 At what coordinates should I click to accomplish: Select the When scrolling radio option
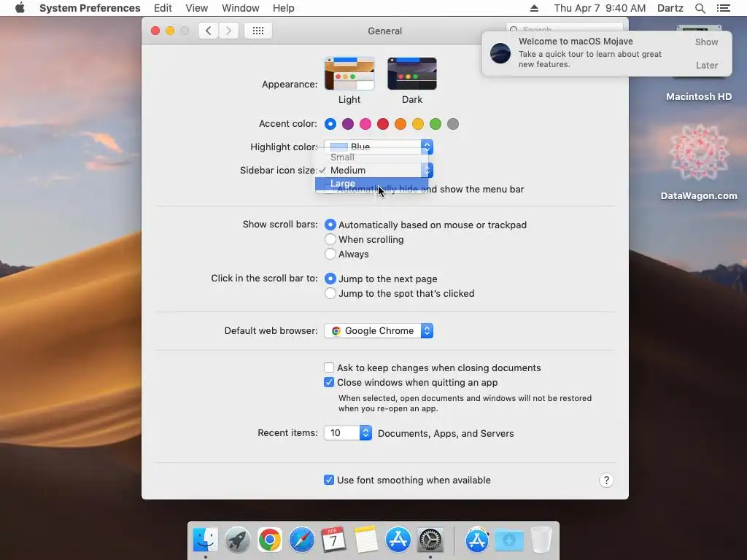pyautogui.click(x=330, y=239)
